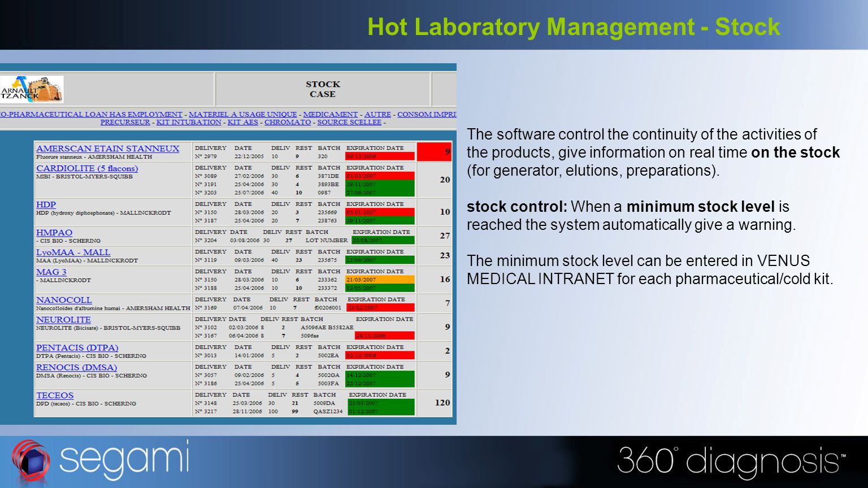
Task: Go to KIT INTUBATION category
Action: pyautogui.click(x=189, y=122)
